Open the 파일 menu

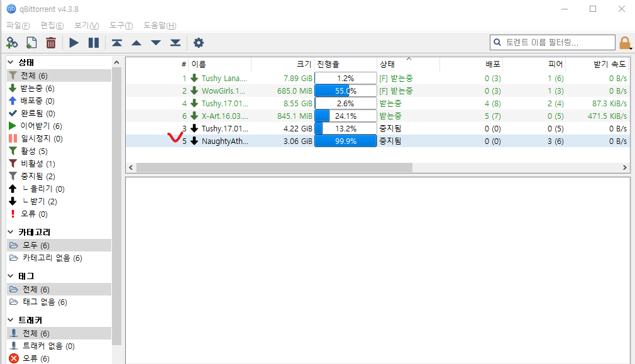pyautogui.click(x=18, y=26)
